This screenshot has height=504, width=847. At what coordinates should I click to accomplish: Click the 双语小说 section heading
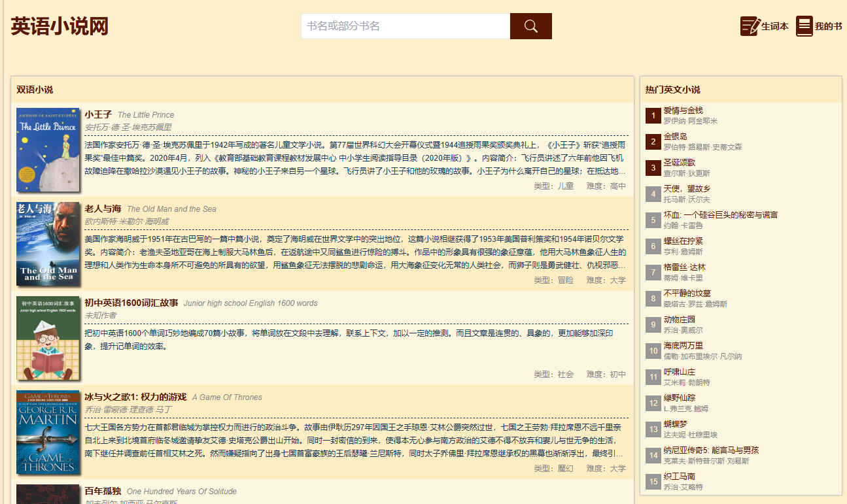35,90
